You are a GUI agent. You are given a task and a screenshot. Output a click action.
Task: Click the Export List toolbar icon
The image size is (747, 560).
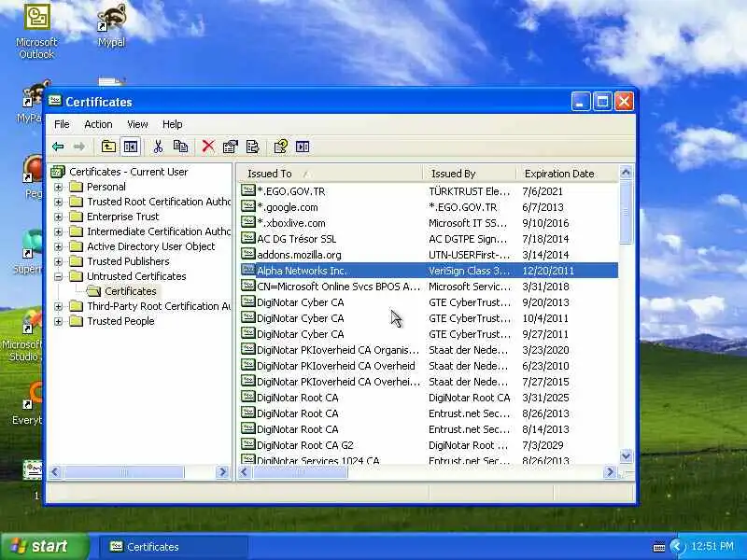(252, 147)
